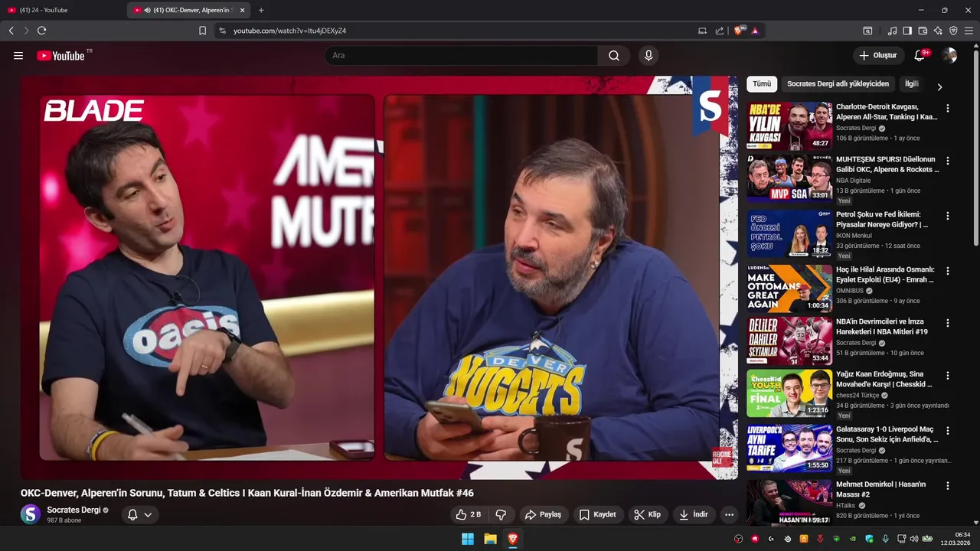Start voice search with the microphone
The height and width of the screenshot is (551, 980).
tap(648, 55)
